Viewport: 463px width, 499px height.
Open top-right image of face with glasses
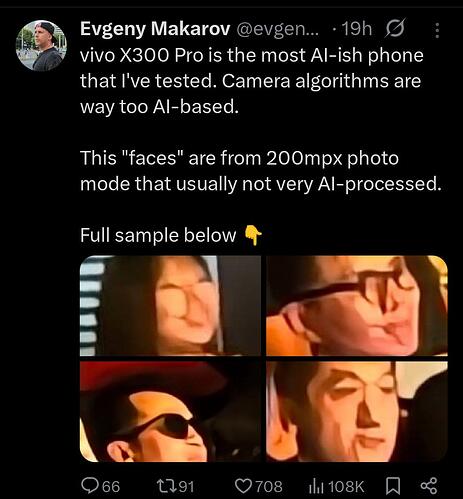pyautogui.click(x=357, y=305)
